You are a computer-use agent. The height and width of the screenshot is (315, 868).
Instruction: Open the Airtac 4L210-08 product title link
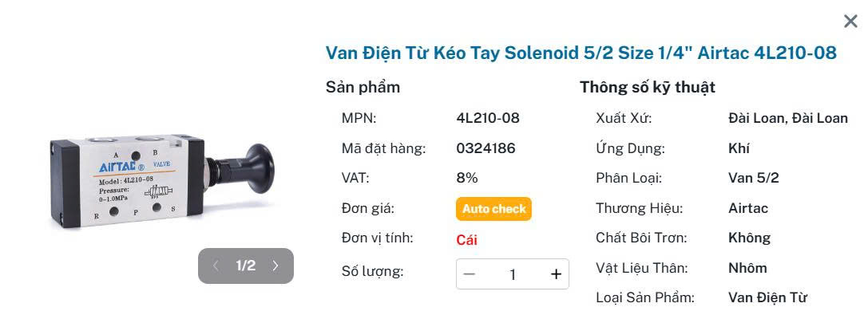tap(581, 53)
